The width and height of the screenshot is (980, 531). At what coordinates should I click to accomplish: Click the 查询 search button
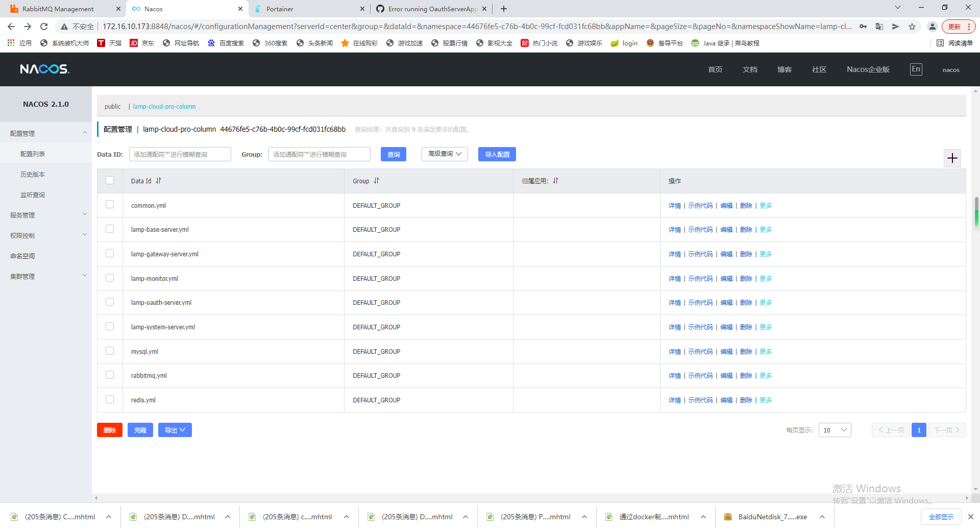(x=393, y=154)
